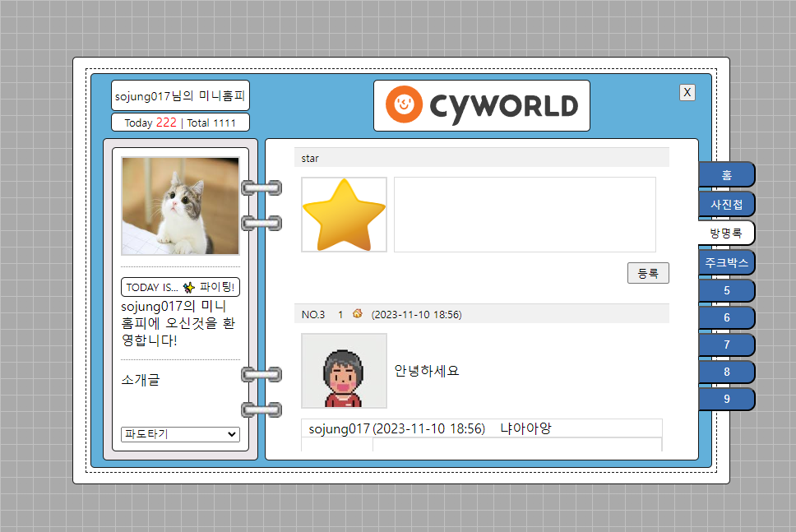
Task: Open tab number 6
Action: (726, 317)
